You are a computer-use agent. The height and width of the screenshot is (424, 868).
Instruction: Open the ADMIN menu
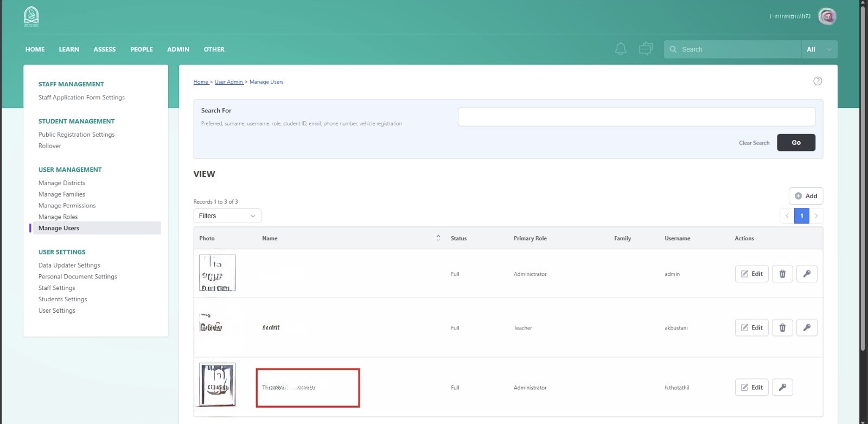tap(178, 49)
